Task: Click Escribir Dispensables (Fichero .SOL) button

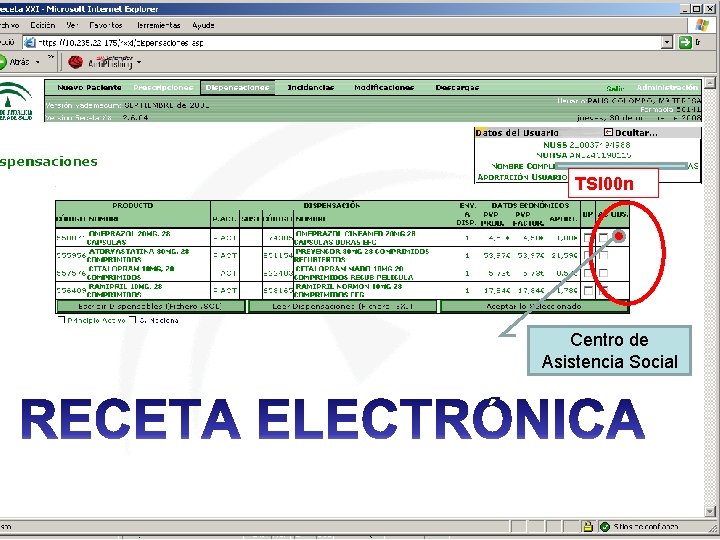Action: [x=150, y=306]
